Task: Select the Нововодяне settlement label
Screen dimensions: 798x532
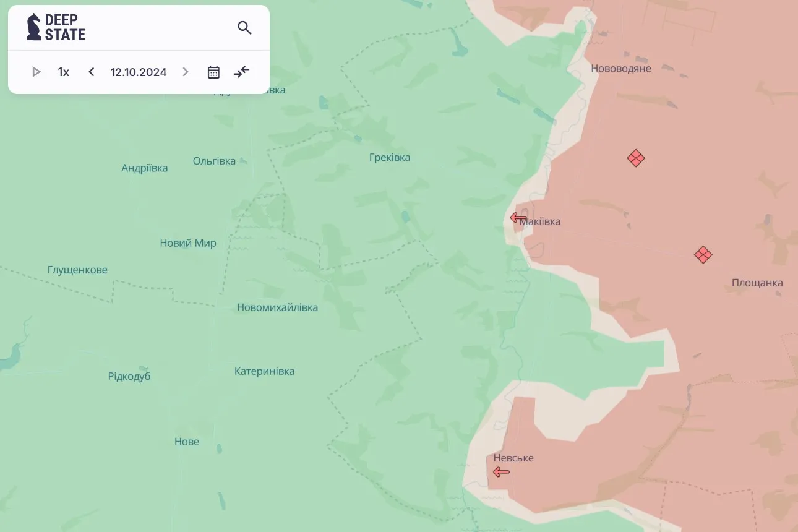Action: (x=620, y=69)
